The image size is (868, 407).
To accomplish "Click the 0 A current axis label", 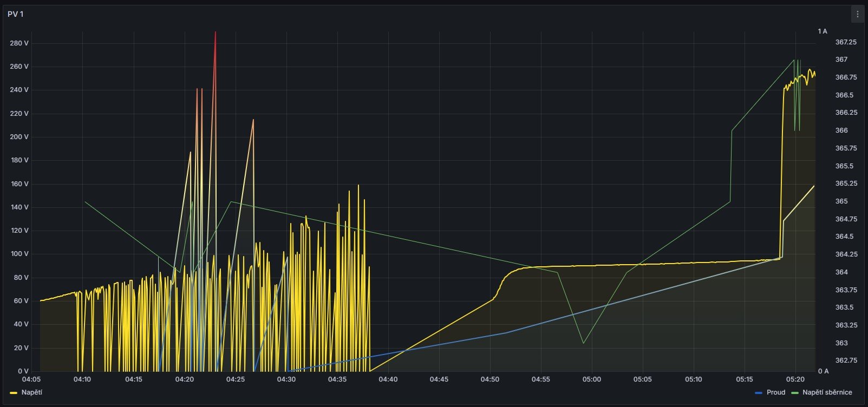I will point(823,371).
